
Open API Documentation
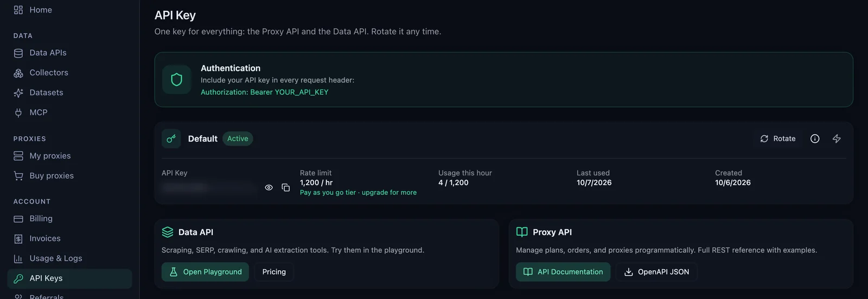(563, 272)
